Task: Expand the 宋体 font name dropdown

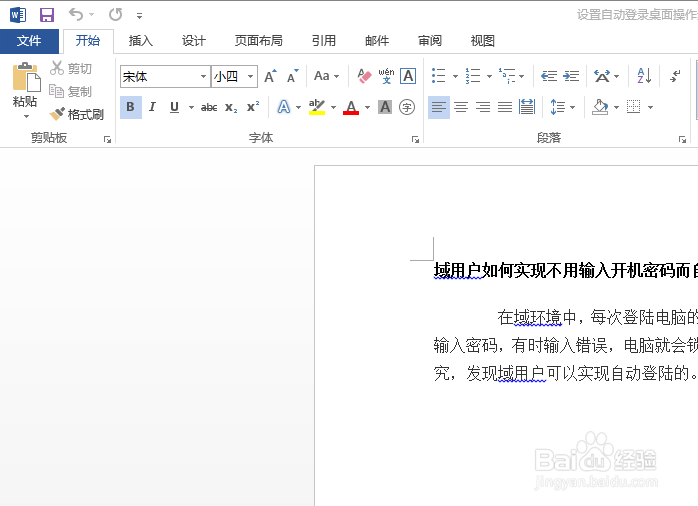Action: point(203,77)
